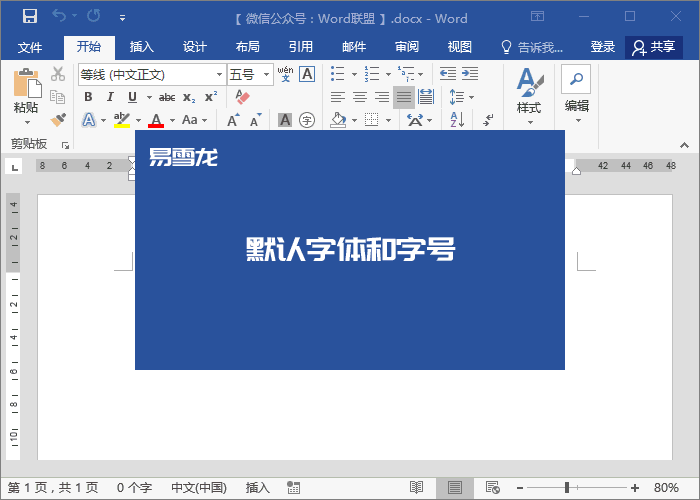The width and height of the screenshot is (700, 500).
Task: Open the 样式 styles gallery
Action: click(x=529, y=96)
